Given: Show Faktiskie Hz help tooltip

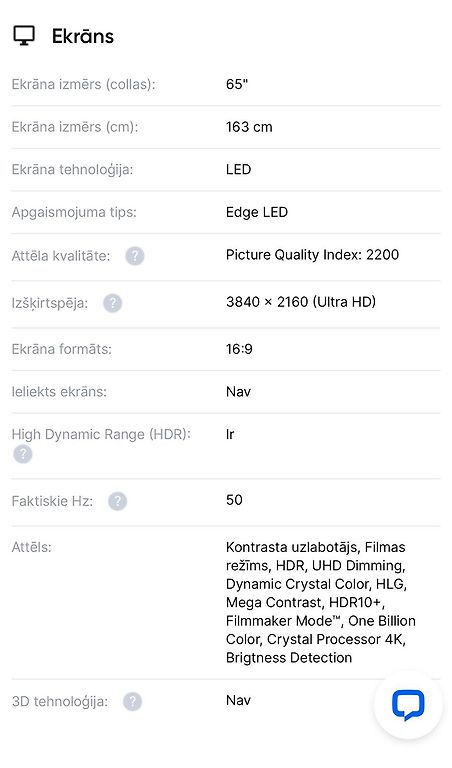Looking at the screenshot, I should (x=118, y=502).
